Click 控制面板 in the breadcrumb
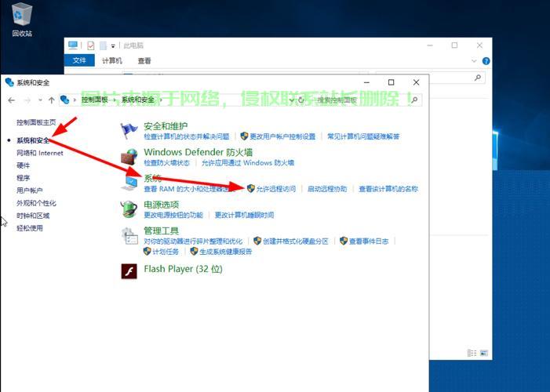Image resolution: width=550 pixels, height=392 pixels. [x=95, y=100]
